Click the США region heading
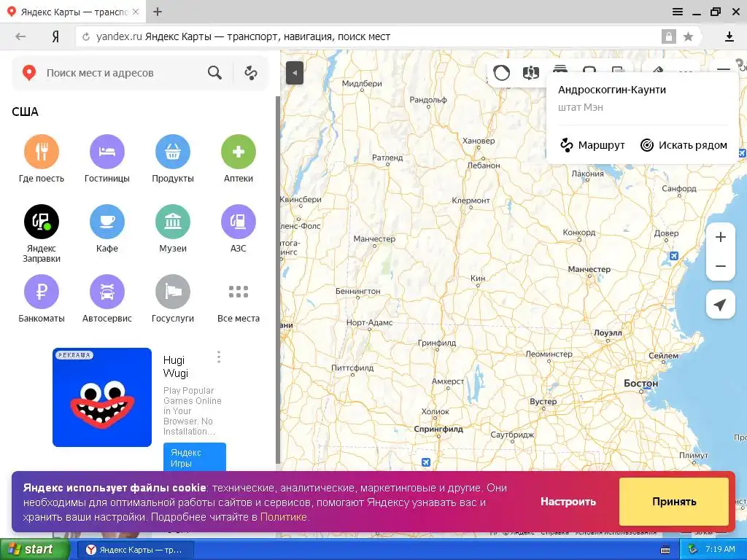The height and width of the screenshot is (560, 747). click(26, 112)
